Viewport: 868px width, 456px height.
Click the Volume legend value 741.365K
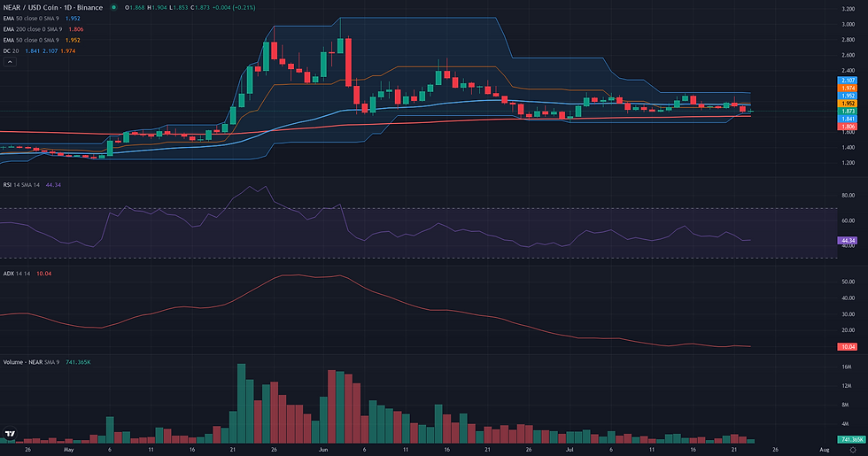point(78,362)
